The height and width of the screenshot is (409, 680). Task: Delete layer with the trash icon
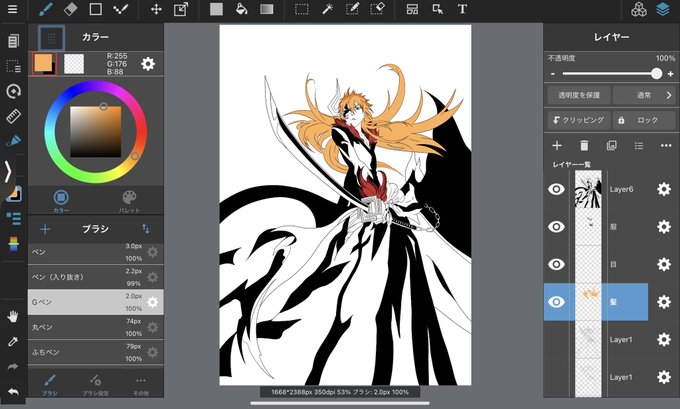click(x=584, y=146)
